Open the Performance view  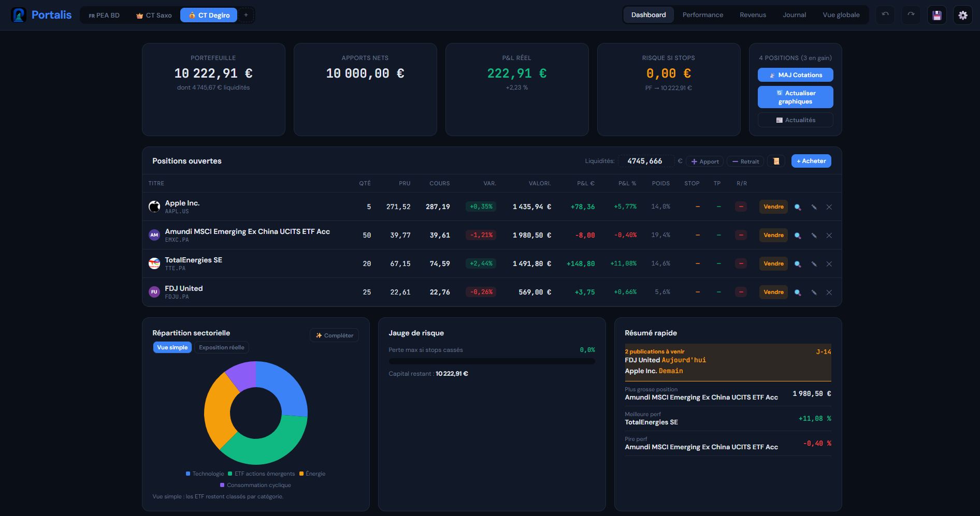703,15
